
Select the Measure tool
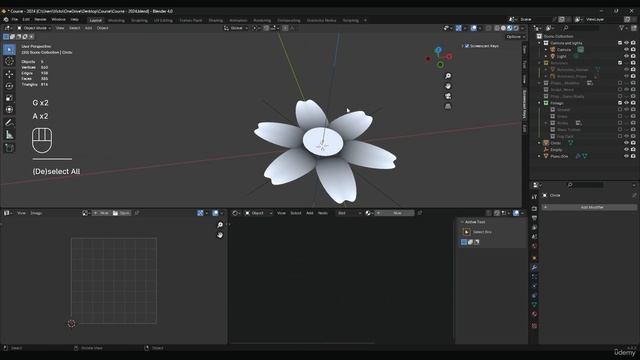click(9, 135)
